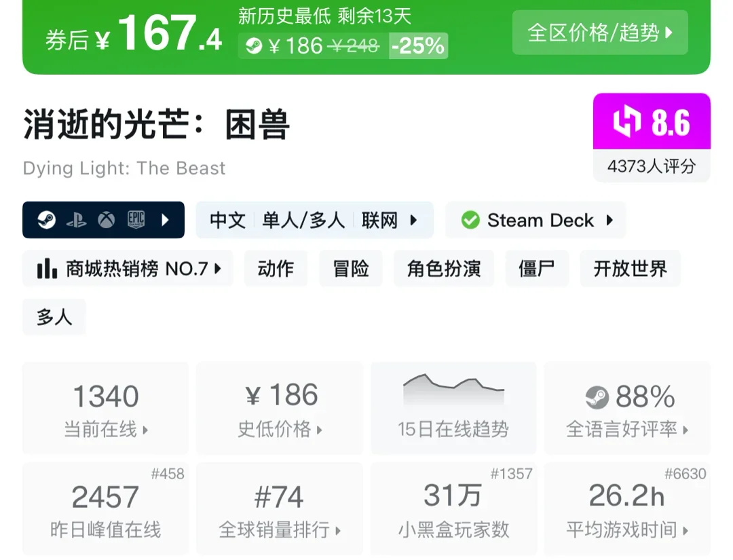Open the 全语言好评率 review rate link

(x=627, y=428)
